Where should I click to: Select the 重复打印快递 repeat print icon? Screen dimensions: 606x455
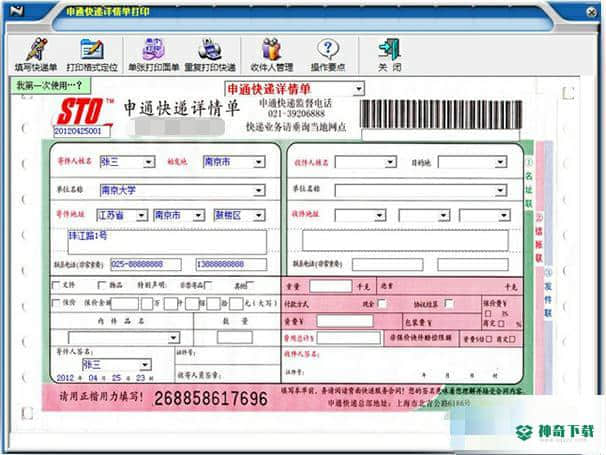[x=210, y=55]
